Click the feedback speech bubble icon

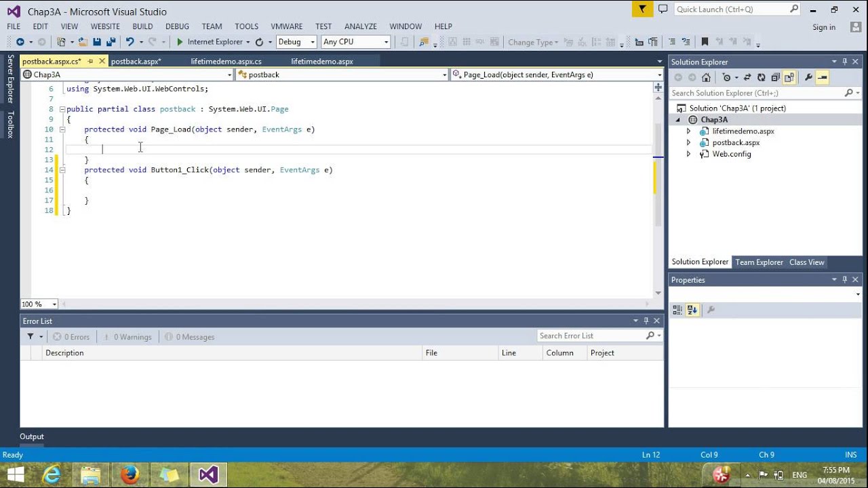pyautogui.click(x=663, y=9)
